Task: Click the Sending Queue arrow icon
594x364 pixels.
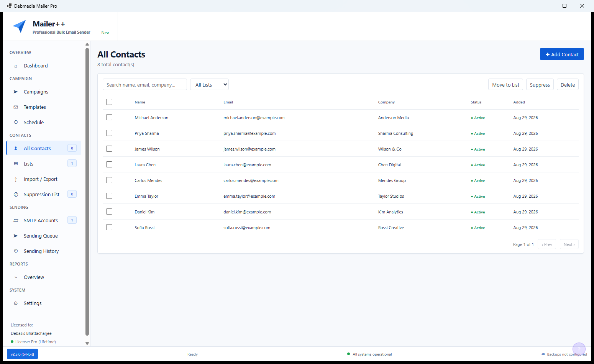Action: coord(16,236)
